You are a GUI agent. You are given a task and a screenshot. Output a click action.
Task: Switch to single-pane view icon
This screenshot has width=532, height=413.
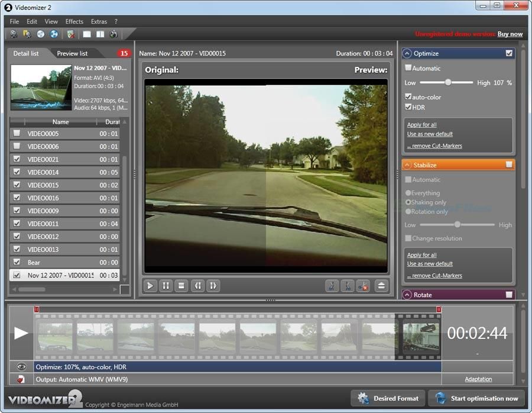(x=87, y=34)
